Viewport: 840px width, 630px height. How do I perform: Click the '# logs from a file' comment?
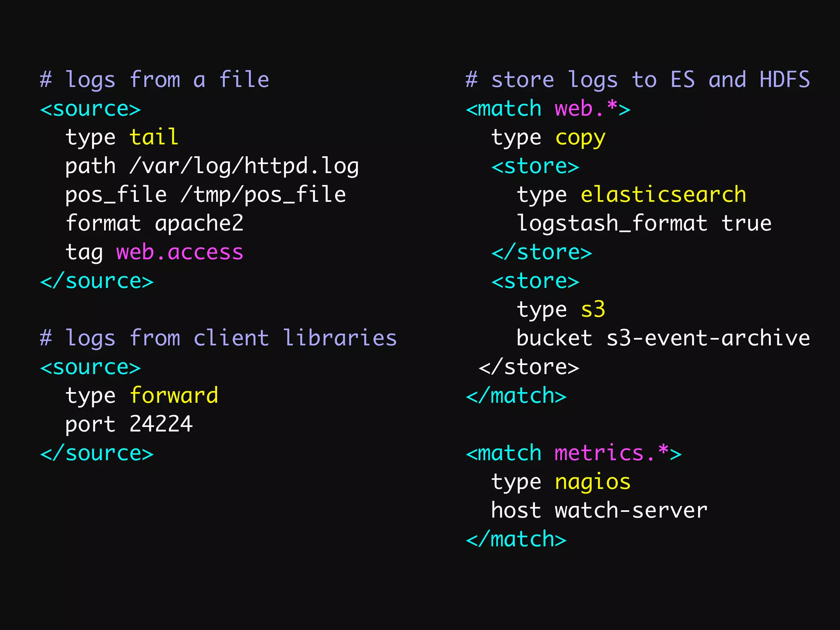click(x=155, y=80)
